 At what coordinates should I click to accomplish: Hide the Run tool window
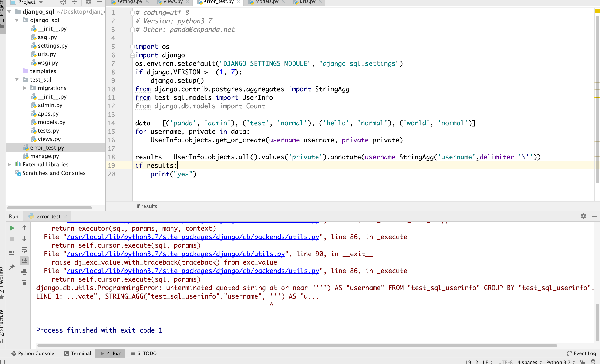[x=594, y=216]
